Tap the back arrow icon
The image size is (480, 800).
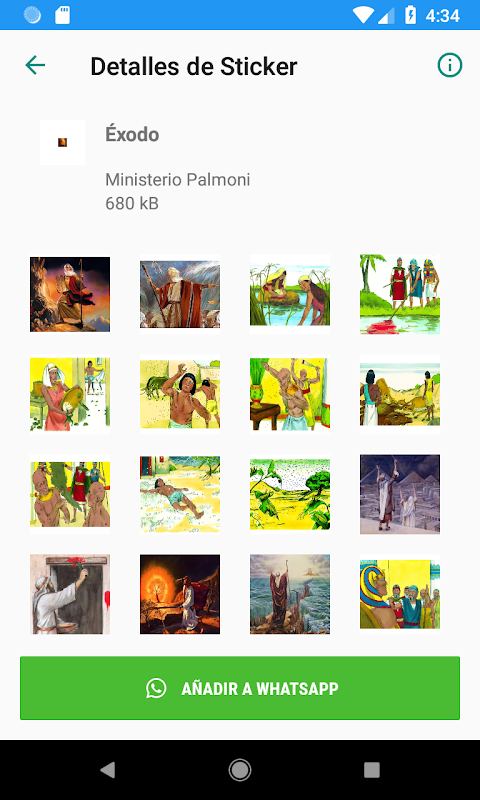coord(35,65)
